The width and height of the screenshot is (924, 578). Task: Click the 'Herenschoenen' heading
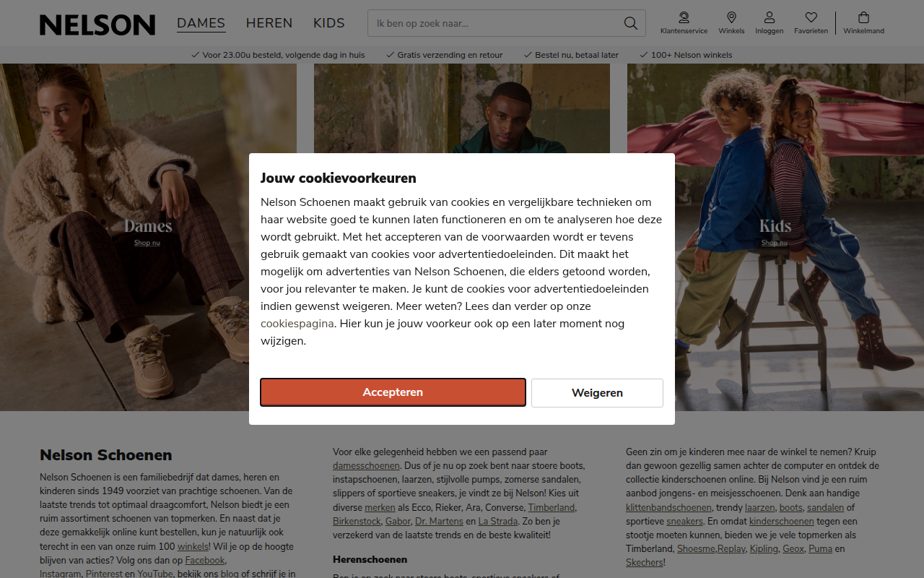370,560
